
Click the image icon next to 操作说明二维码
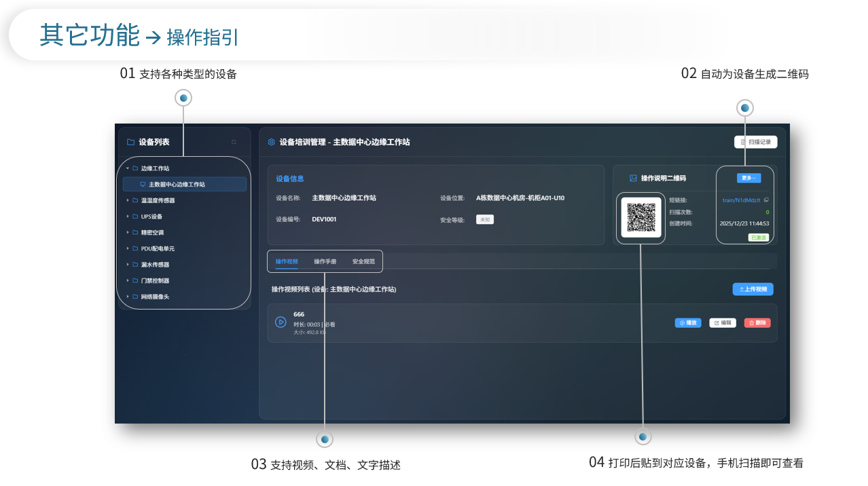pos(633,179)
